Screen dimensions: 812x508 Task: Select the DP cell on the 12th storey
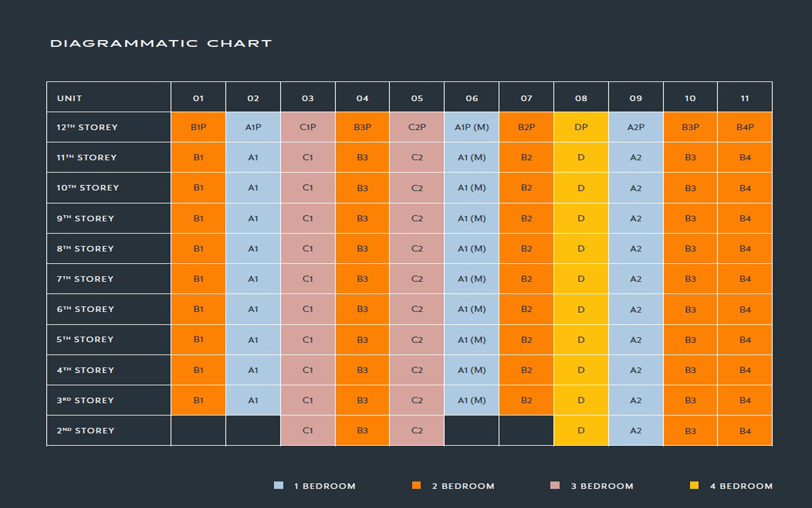(x=581, y=127)
